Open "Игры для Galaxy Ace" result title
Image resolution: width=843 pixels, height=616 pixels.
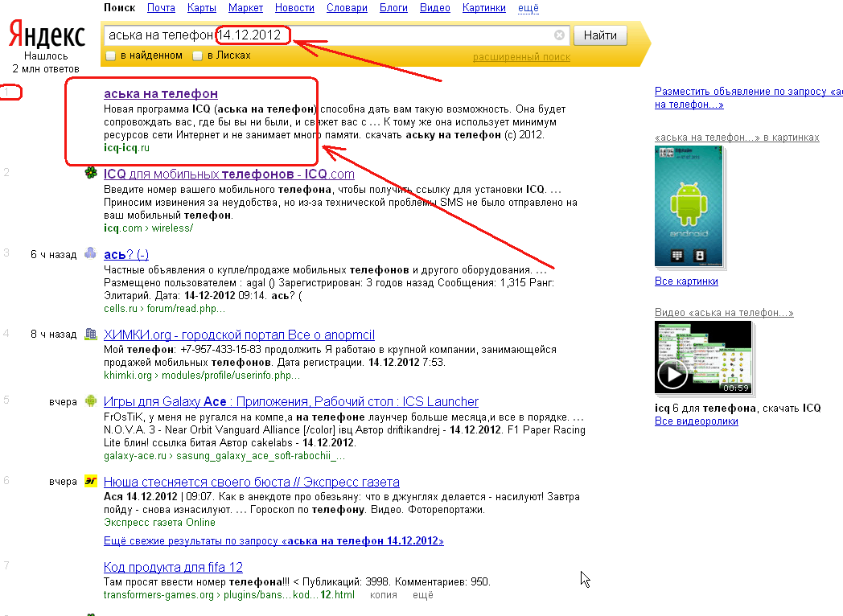coord(291,401)
